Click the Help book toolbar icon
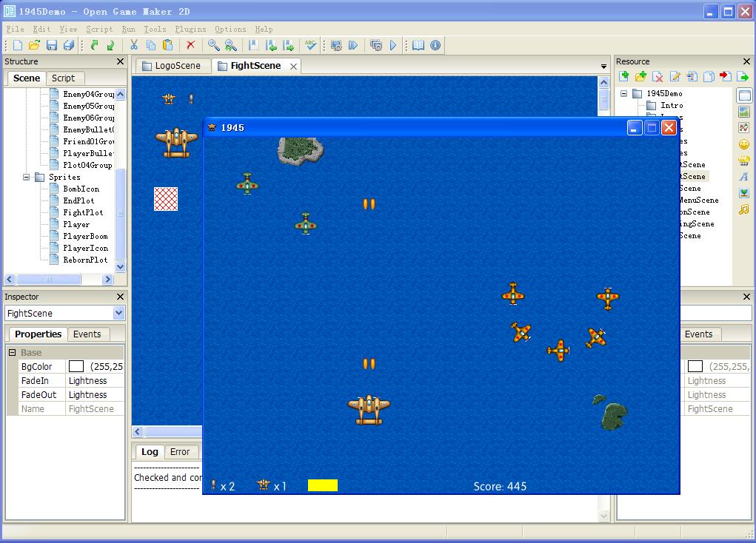Screen dimensions: 756x543 click(x=418, y=45)
